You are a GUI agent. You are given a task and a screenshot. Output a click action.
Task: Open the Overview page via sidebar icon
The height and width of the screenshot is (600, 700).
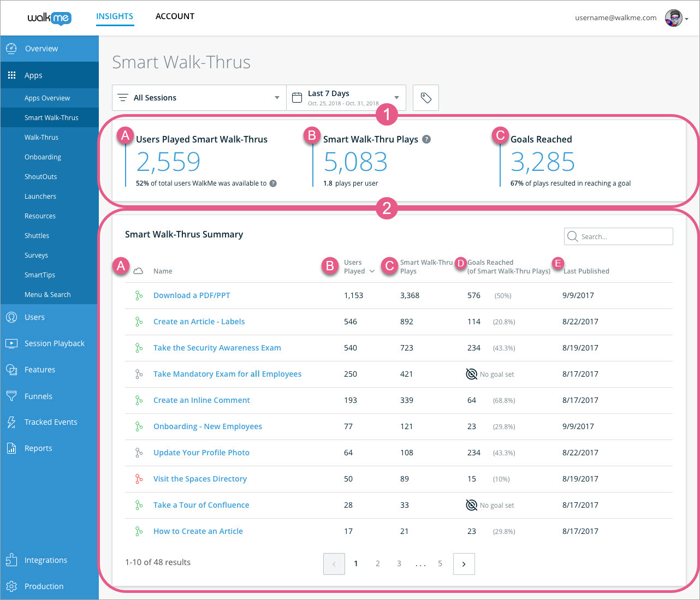[11, 49]
